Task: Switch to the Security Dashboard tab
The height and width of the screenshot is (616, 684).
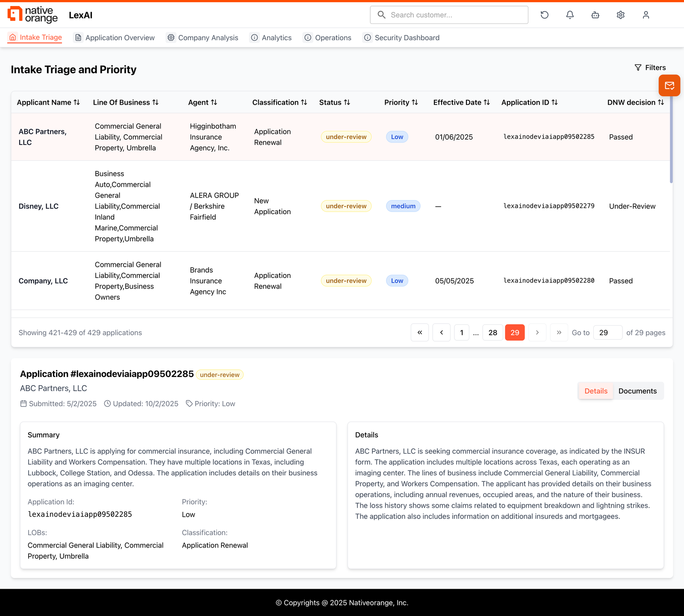Action: click(401, 38)
